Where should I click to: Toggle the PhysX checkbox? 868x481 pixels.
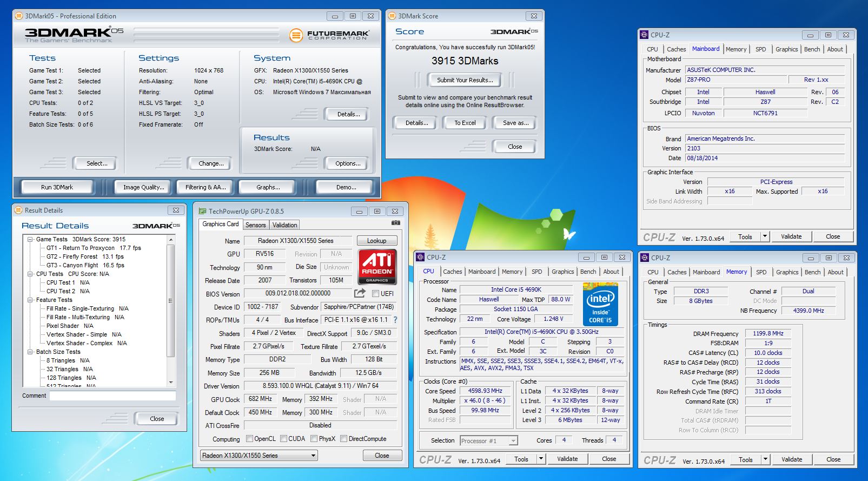314,439
